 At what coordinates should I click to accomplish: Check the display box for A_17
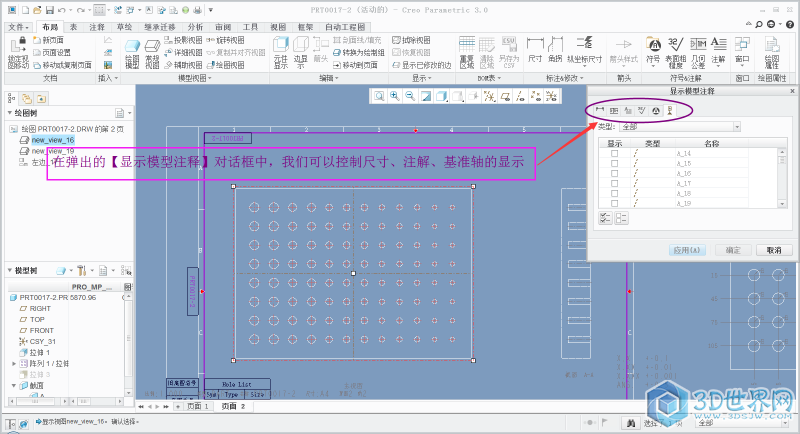[614, 183]
